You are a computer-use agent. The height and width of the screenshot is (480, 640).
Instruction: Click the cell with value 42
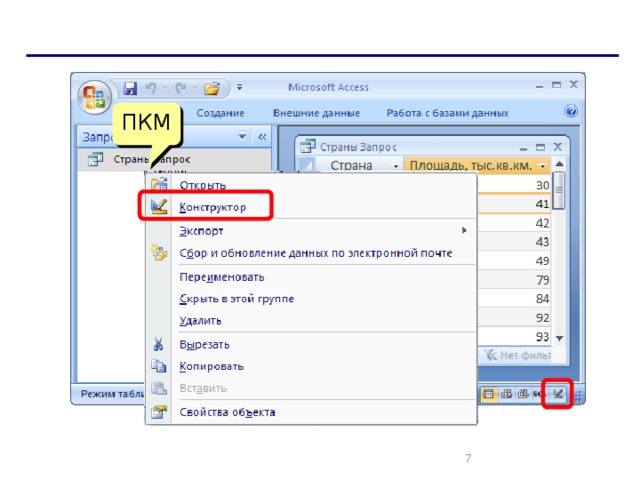pos(514,223)
